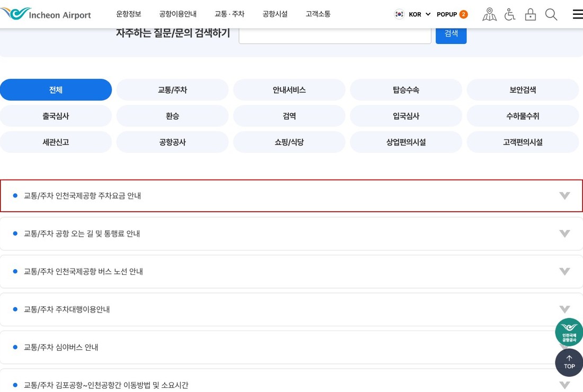Screen dimensions: 583x392
Task: Select the 교통/주차 category tab
Action: tap(173, 90)
